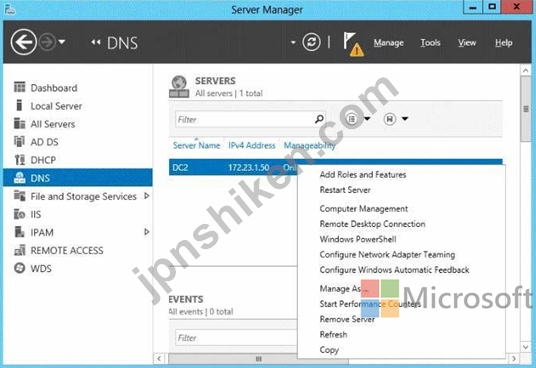Click the All Servers sidebar icon
Viewport: 536px width, 368px height.
[x=19, y=123]
